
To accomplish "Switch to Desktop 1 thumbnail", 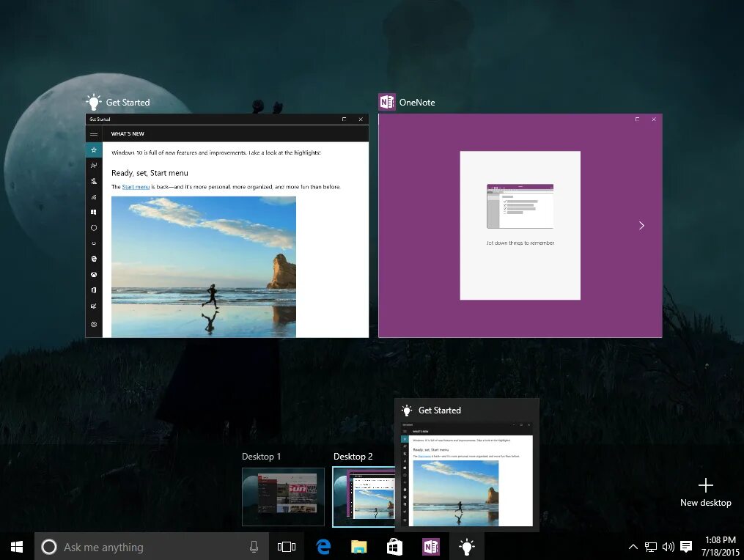I will 283,497.
